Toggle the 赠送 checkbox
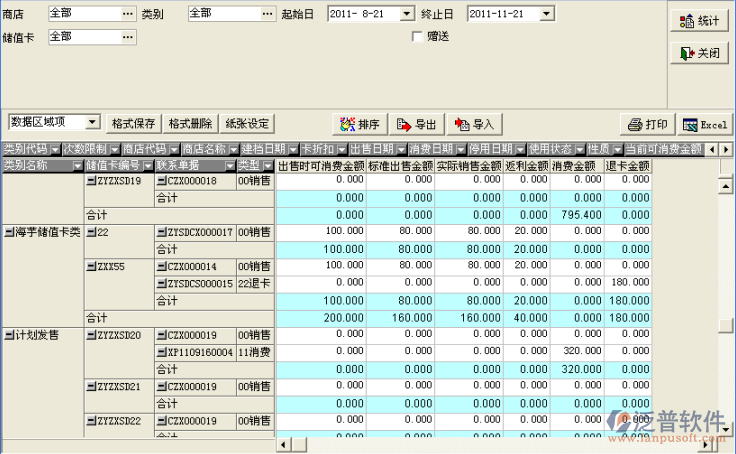The height and width of the screenshot is (454, 736). pyautogui.click(x=418, y=37)
